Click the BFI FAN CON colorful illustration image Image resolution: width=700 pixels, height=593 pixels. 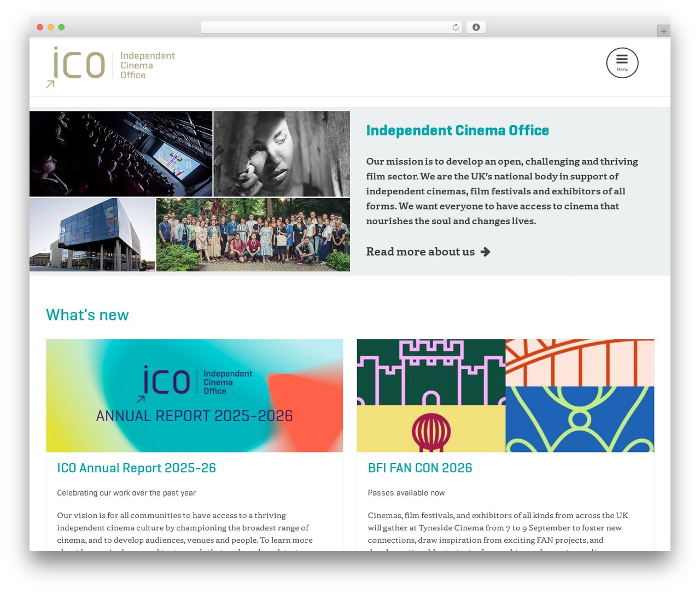click(x=505, y=396)
